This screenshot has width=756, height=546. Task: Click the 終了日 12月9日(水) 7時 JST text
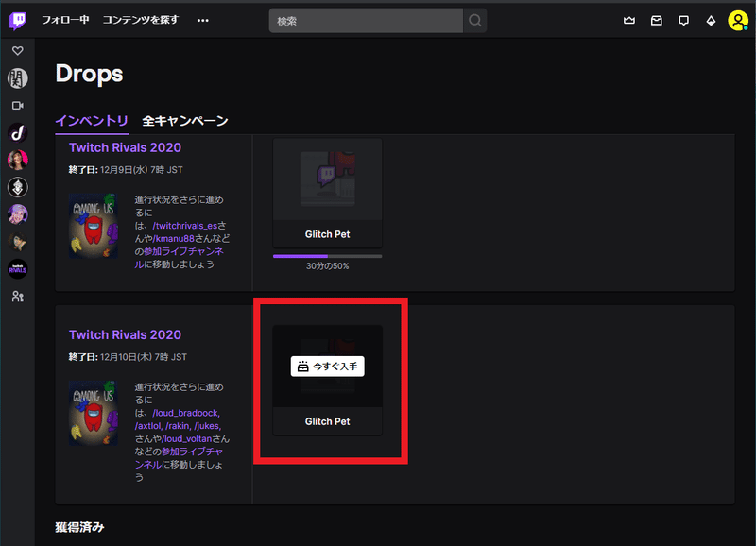click(x=126, y=170)
